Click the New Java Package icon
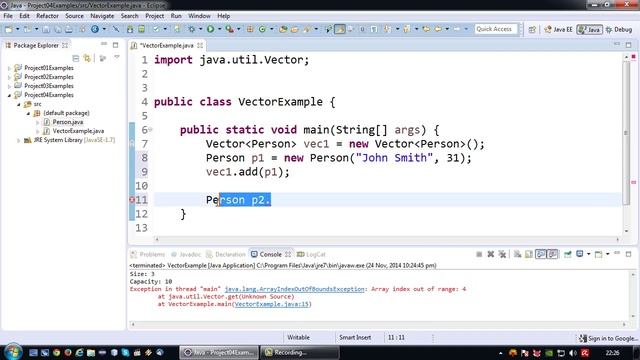640x360 pixels. [x=250, y=29]
